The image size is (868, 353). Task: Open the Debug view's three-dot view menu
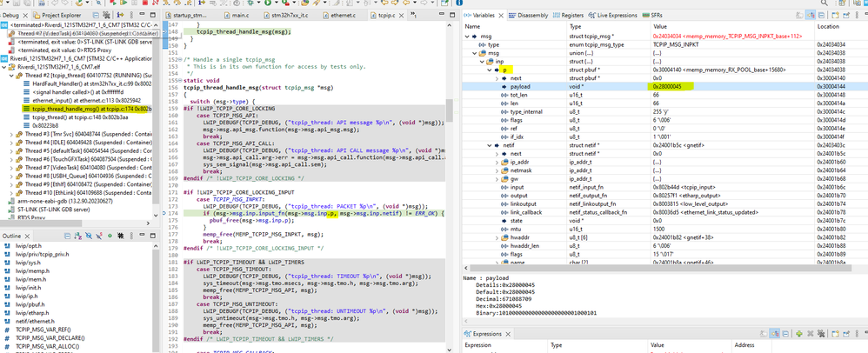[131, 15]
